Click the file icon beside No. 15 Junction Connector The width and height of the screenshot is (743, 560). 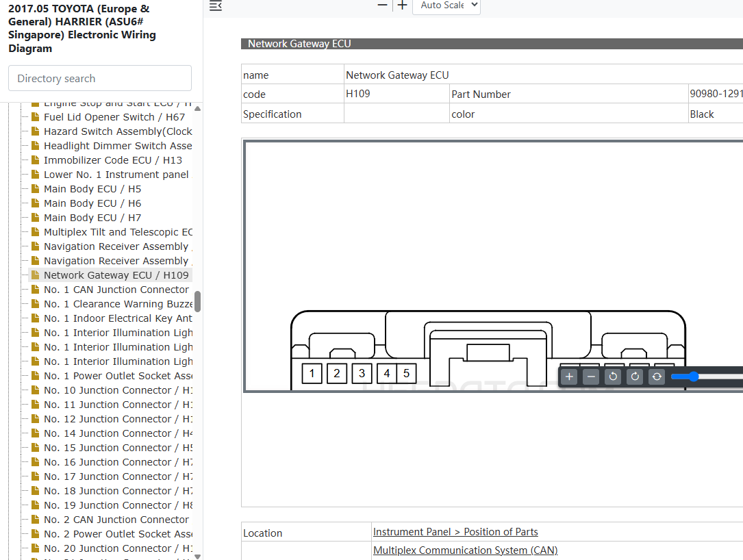coord(35,447)
